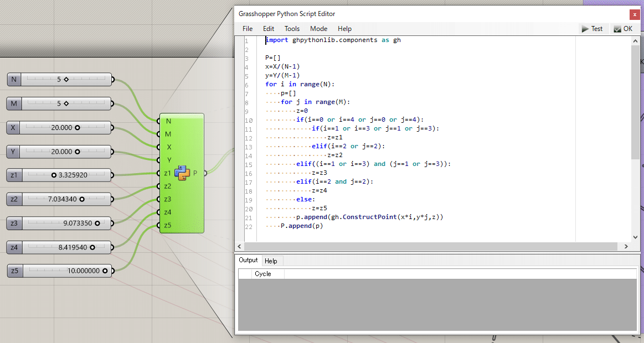
Task: Click the P=[] code line
Action: (x=272, y=58)
